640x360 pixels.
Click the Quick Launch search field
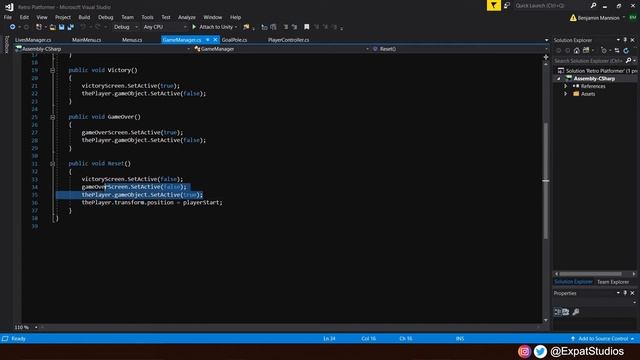pos(551,6)
